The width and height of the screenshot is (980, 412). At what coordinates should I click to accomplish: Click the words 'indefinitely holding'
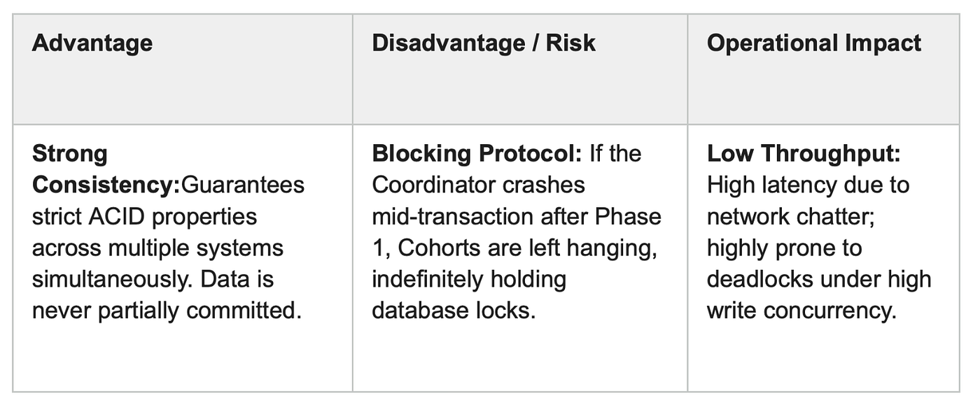pos(469,279)
